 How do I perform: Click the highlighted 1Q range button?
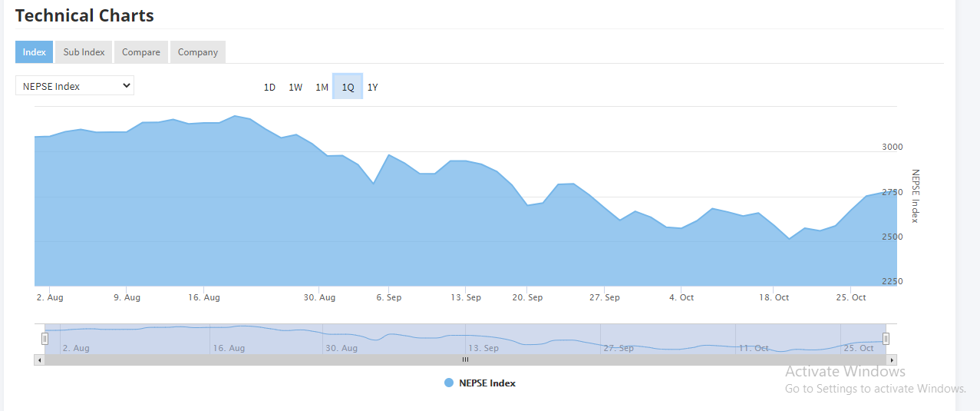pos(348,88)
